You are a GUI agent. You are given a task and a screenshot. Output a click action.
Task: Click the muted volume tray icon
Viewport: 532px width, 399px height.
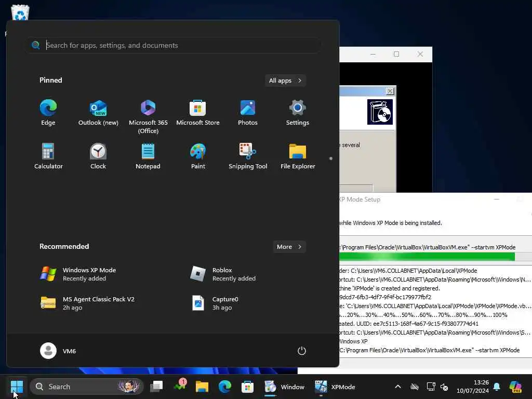pos(444,387)
